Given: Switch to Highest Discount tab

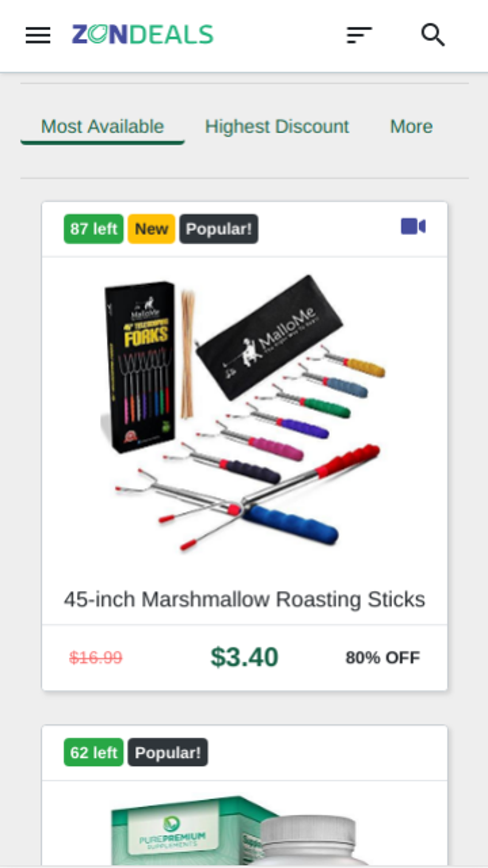Looking at the screenshot, I should tap(277, 127).
